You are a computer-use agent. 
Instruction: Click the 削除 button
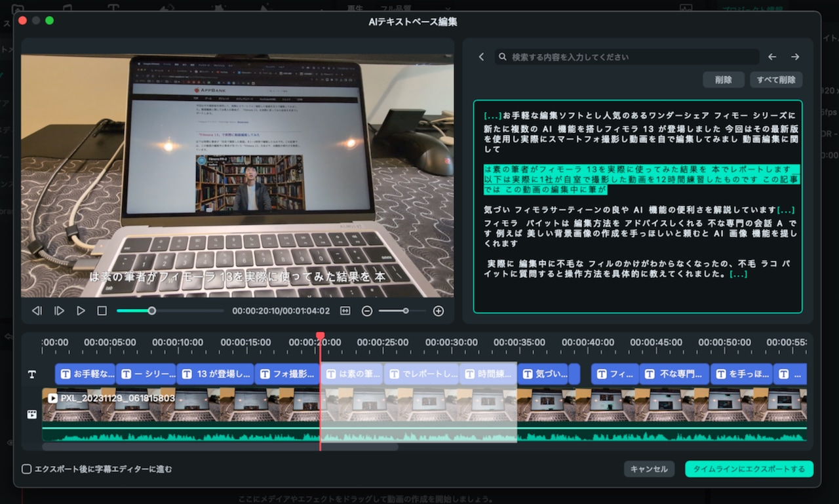click(724, 80)
